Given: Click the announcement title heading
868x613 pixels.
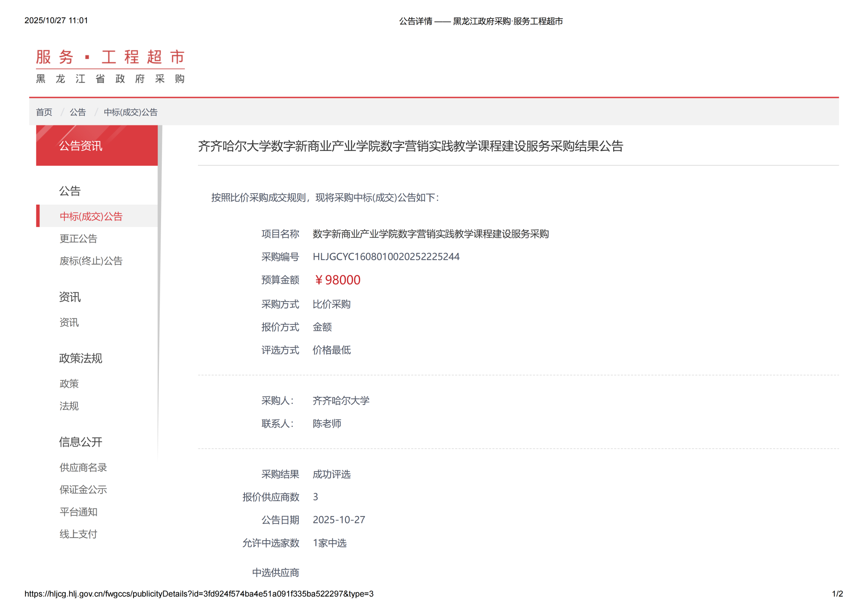Looking at the screenshot, I should 410,146.
